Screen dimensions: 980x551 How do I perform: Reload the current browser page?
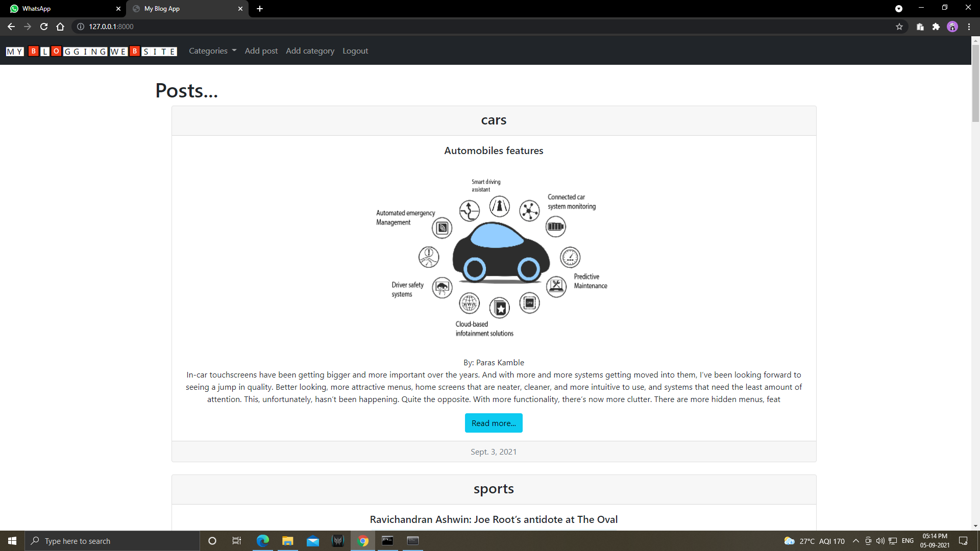(x=44, y=27)
